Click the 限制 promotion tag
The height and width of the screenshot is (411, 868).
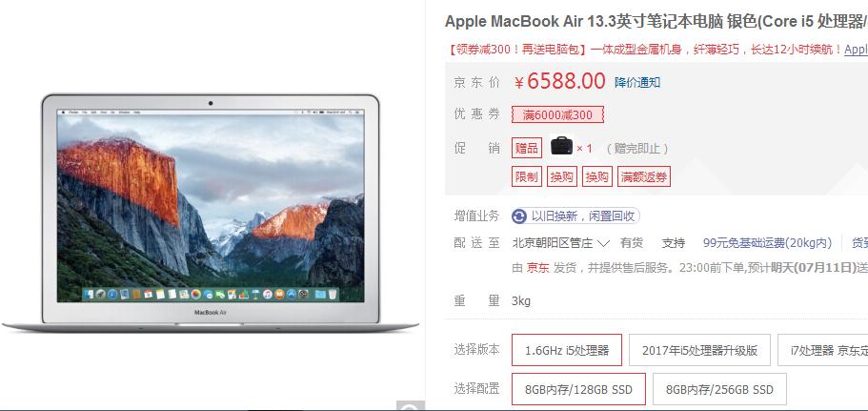click(527, 176)
